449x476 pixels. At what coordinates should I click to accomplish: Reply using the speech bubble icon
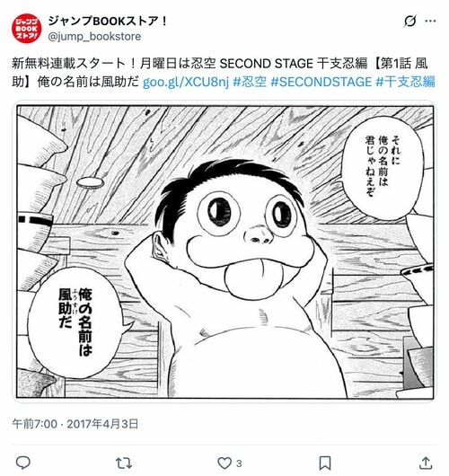[22, 463]
